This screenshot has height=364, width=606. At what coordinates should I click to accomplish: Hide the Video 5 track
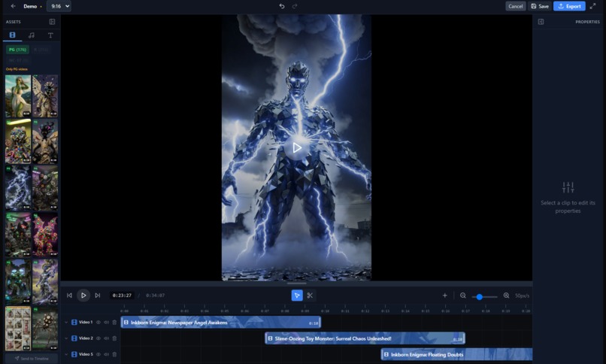[98, 354]
